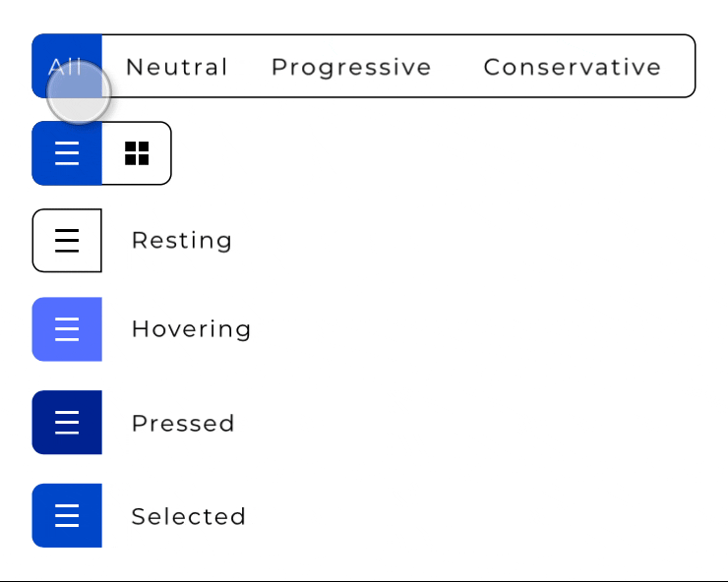The height and width of the screenshot is (582, 728).
Task: Click the white hamburger lines in Pressed button
Action: pyautogui.click(x=67, y=423)
